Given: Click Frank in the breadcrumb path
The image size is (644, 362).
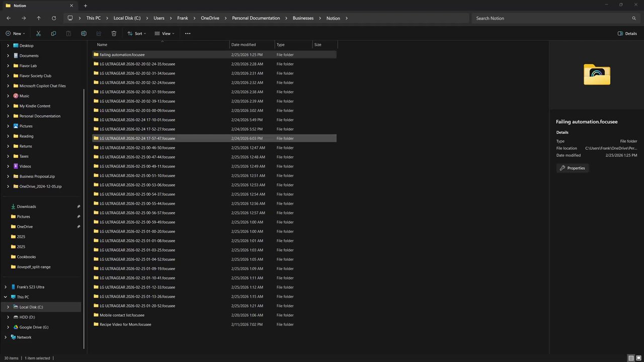Looking at the screenshot, I should coord(183,18).
